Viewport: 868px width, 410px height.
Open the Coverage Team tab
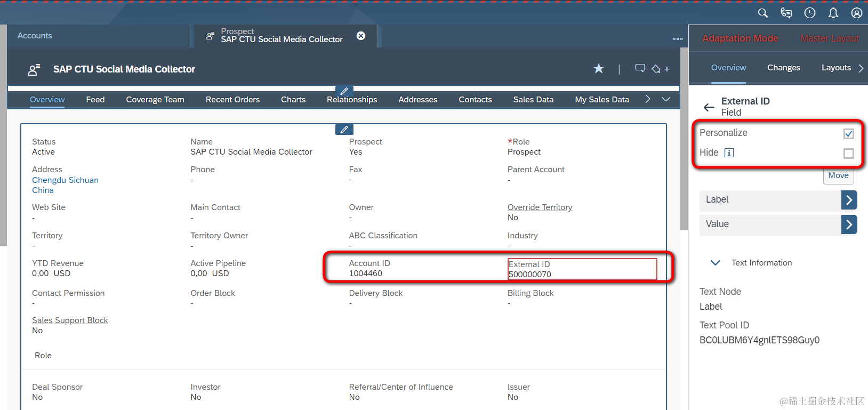(x=155, y=100)
